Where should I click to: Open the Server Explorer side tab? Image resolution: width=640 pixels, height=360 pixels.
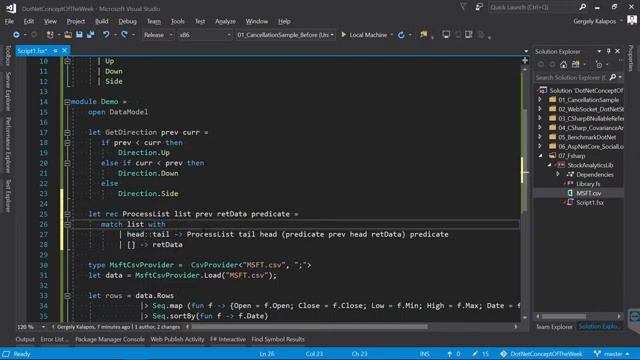coord(8,92)
